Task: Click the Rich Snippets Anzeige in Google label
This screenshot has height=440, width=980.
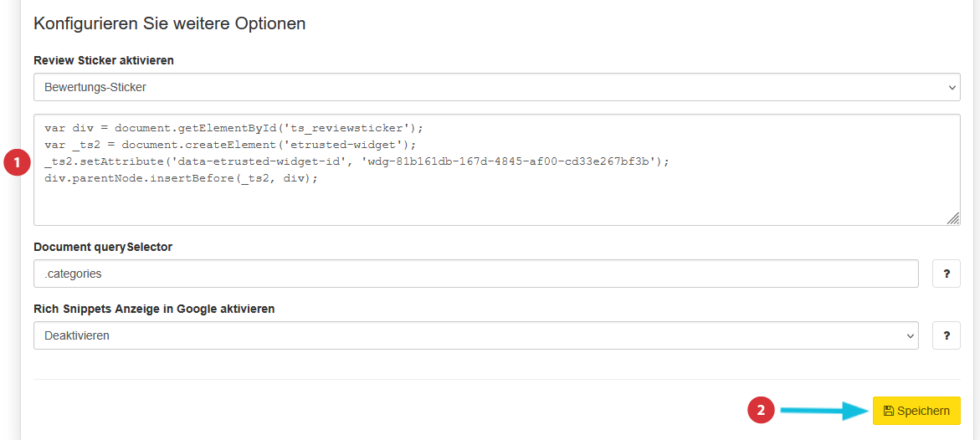Action: click(x=154, y=309)
